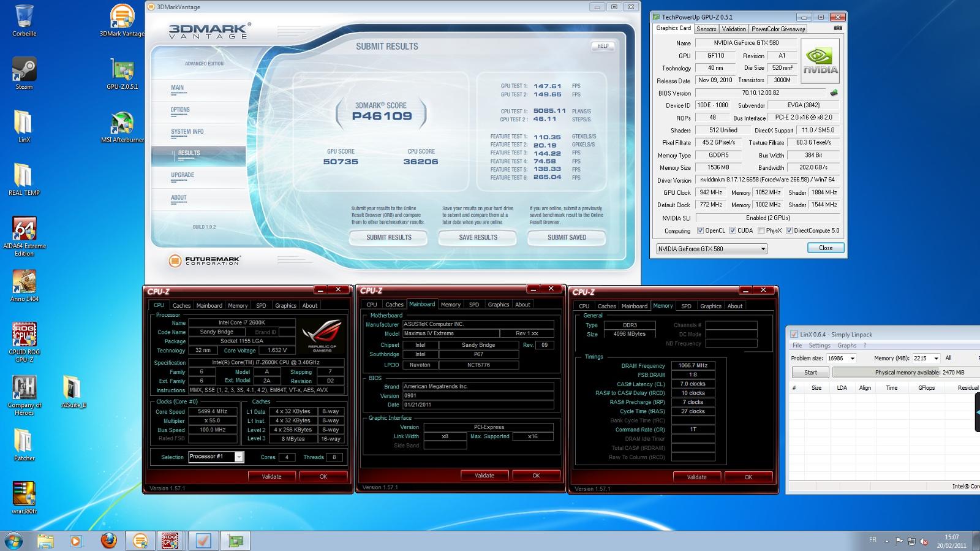
Task: Toggle the DirectCompute 5.0 checkbox
Action: [789, 230]
